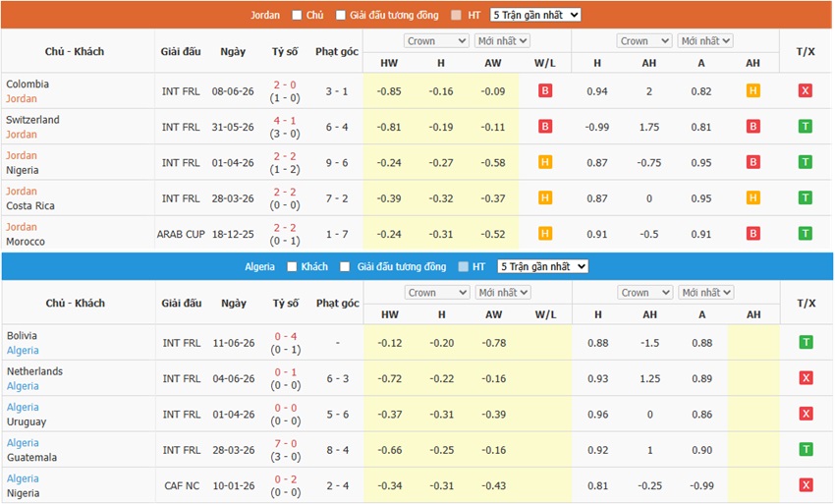Open second Mới nhất dropdown in Jordan table

click(x=705, y=41)
